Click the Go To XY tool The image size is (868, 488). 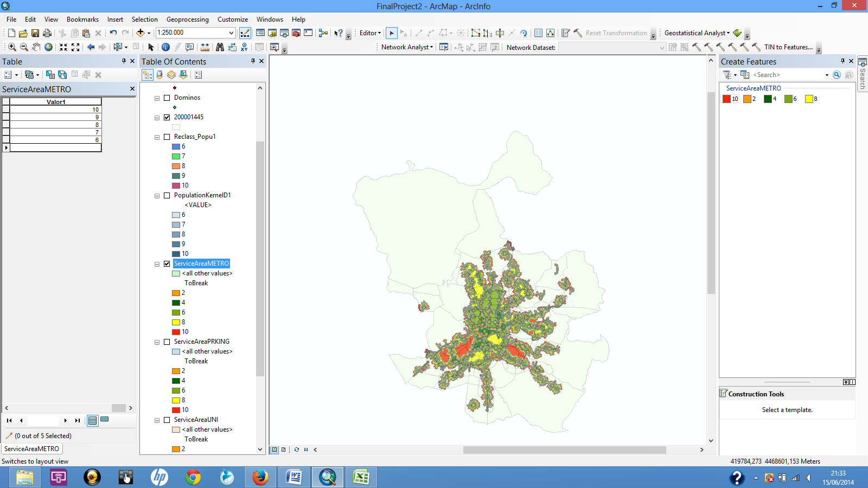pos(244,47)
